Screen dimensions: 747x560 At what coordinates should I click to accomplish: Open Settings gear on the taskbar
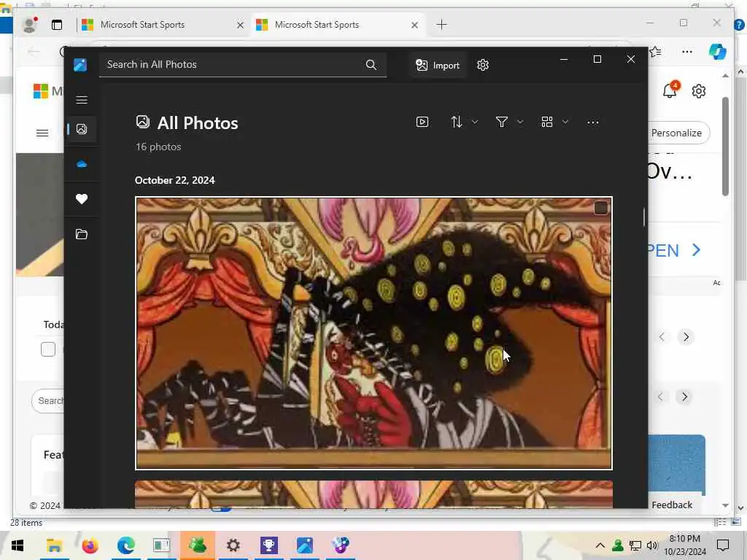coord(233,545)
